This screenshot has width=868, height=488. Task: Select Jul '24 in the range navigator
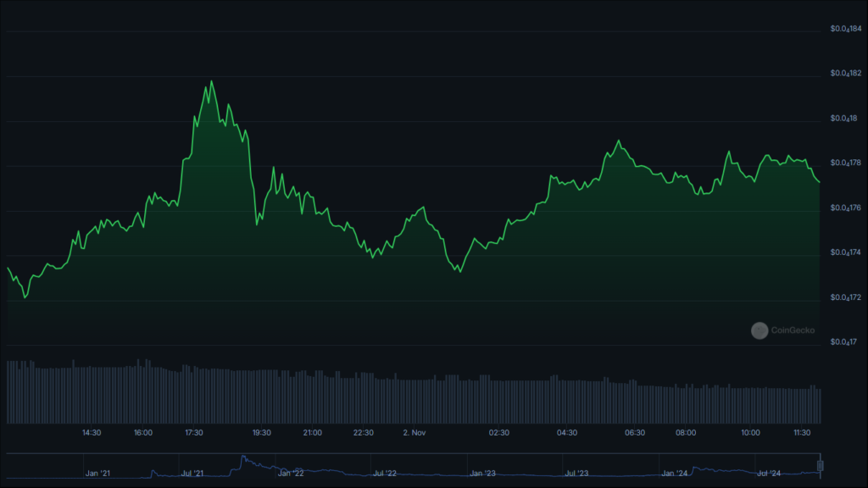pos(769,473)
